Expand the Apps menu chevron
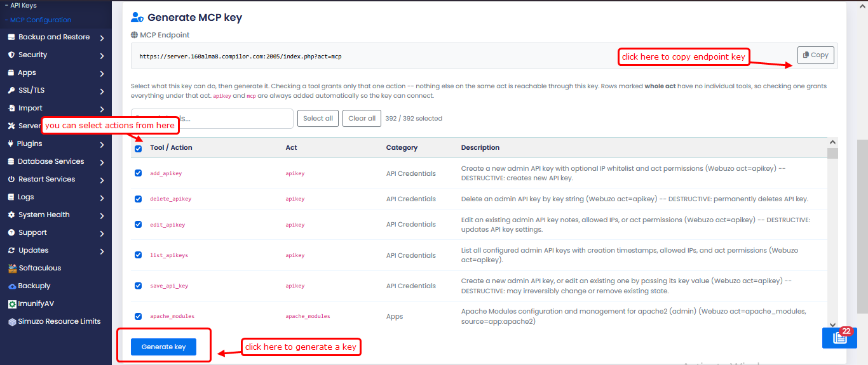Image resolution: width=868 pixels, height=365 pixels. point(102,74)
